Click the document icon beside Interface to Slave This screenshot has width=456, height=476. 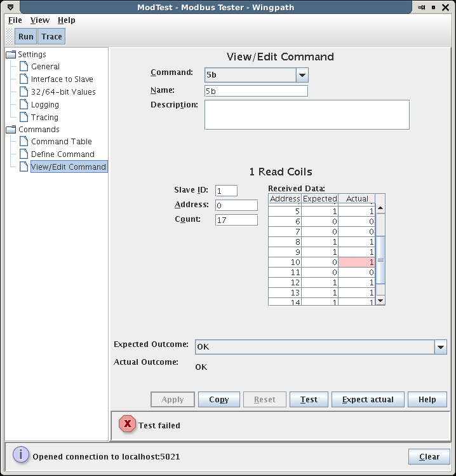click(23, 79)
